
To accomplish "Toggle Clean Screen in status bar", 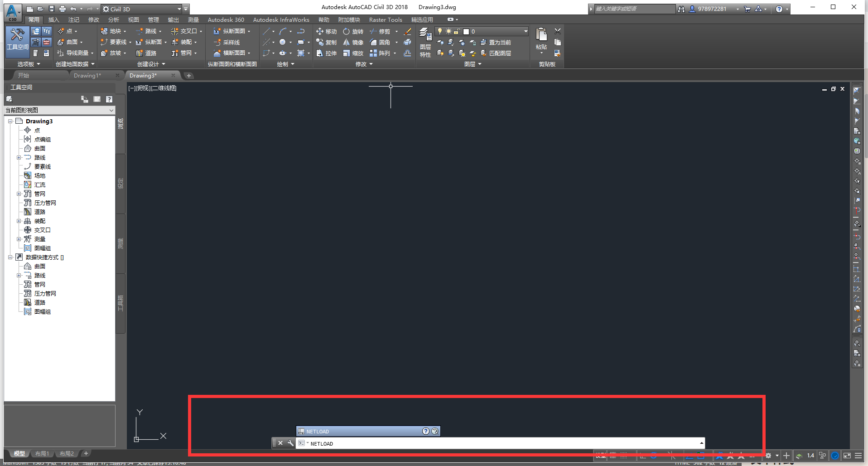I will (847, 456).
